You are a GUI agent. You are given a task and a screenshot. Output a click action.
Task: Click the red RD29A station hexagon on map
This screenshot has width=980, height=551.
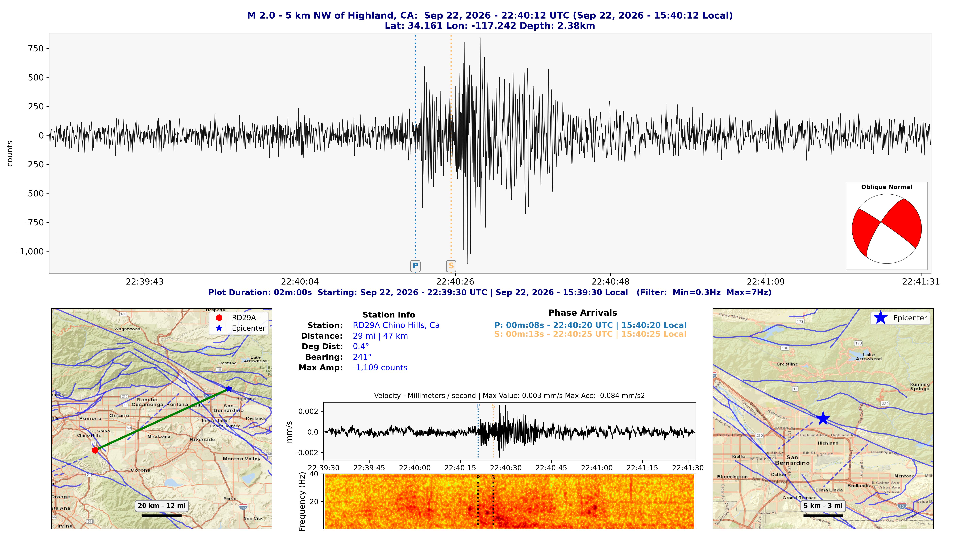(x=95, y=450)
